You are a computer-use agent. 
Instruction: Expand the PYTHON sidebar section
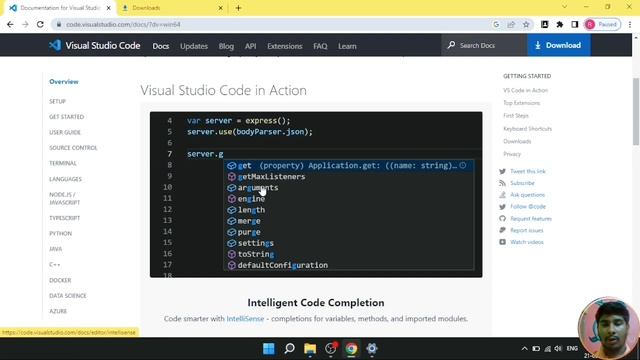tap(60, 233)
